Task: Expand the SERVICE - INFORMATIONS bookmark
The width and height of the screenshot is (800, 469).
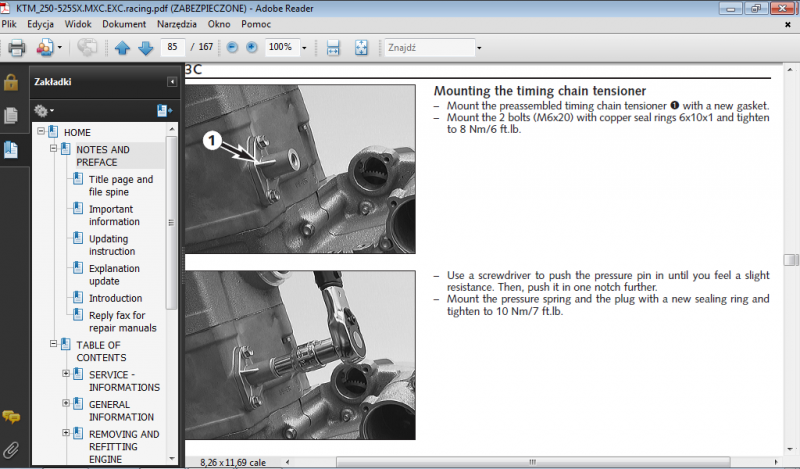Action: pos(66,374)
